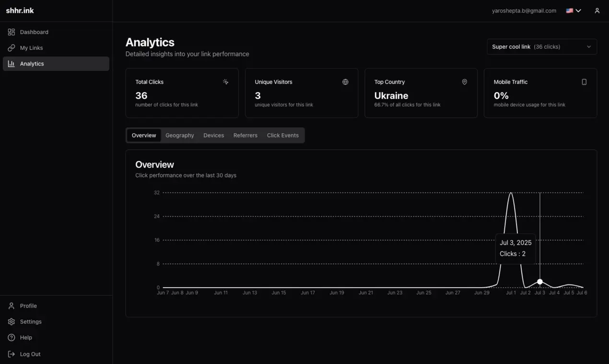Screen dimensions: 609x364
Task: Click the 32 y-axis value
Action: [157, 193]
